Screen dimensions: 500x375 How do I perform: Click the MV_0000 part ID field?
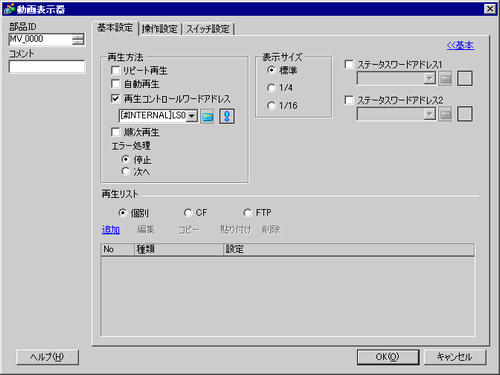pyautogui.click(x=40, y=39)
